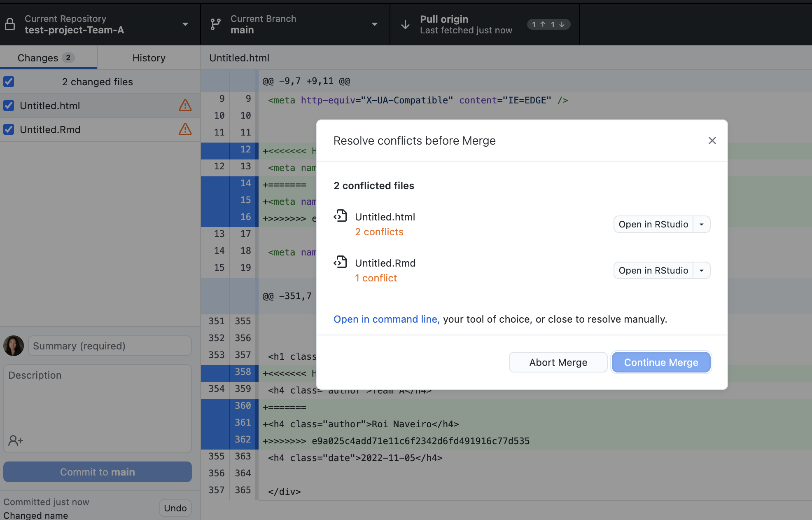Click conflicted file icon for Untitled.Rmd
Viewport: 812px width, 520px height.
(x=341, y=262)
